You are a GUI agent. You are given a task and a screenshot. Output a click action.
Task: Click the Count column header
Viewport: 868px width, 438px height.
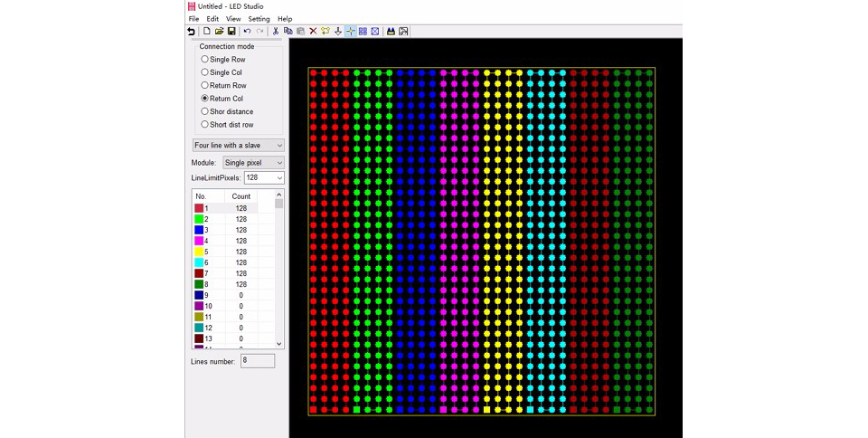[241, 196]
